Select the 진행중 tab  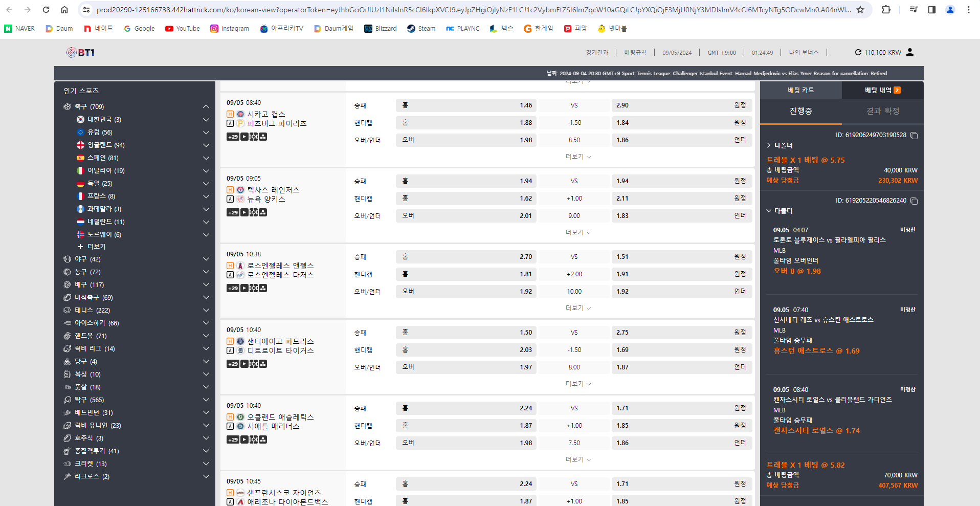coord(801,111)
